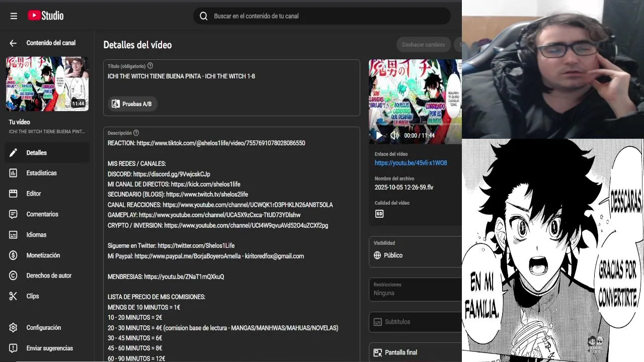This screenshot has width=644, height=362.
Task: Click the Detalles pencil icon
Action: pyautogui.click(x=14, y=153)
